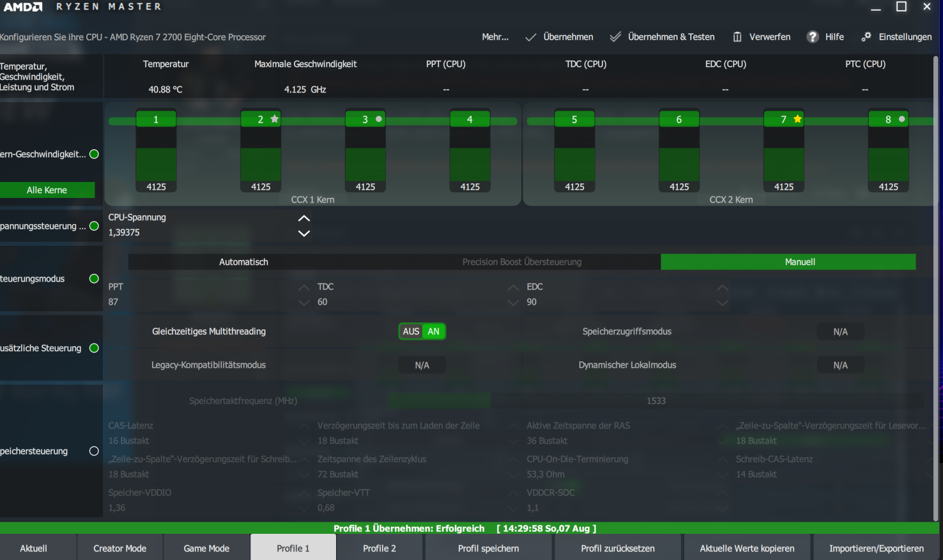Select core 1 header
Viewport: 943px width, 560px height.
[x=156, y=119]
